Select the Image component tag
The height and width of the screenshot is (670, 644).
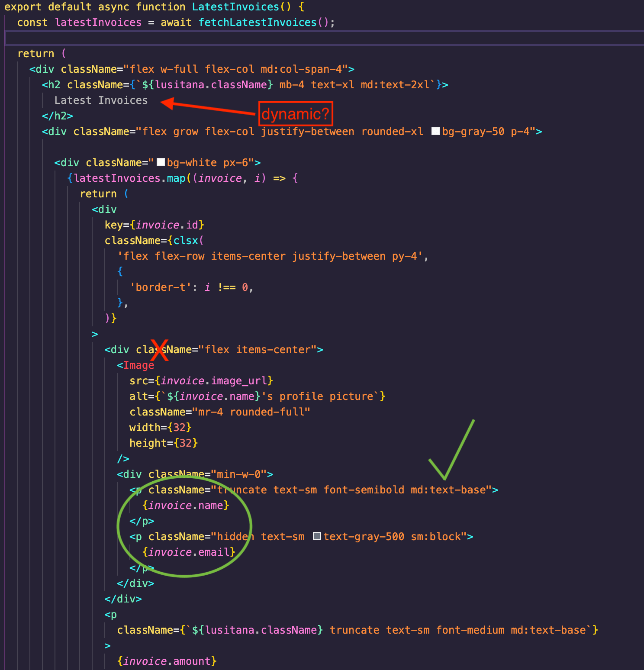click(x=138, y=365)
